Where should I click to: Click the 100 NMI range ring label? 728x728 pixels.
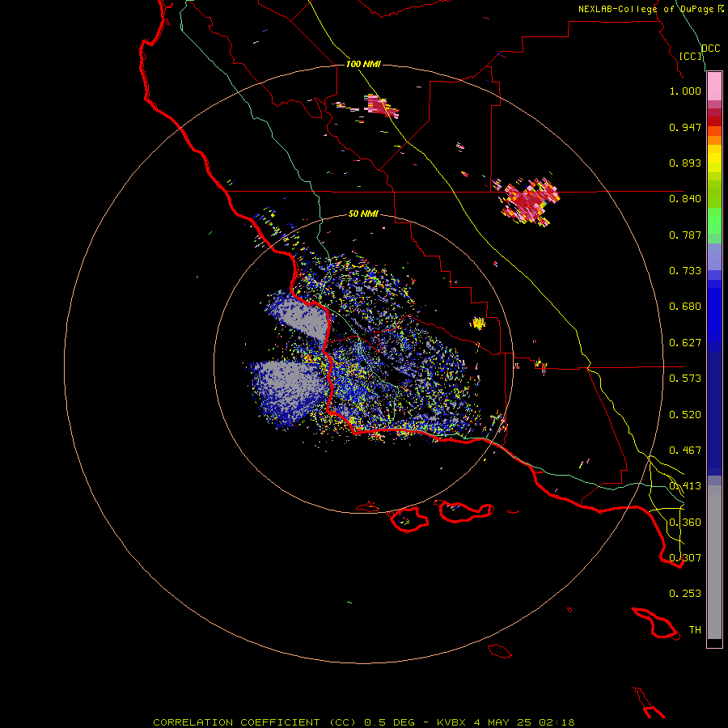tap(363, 64)
